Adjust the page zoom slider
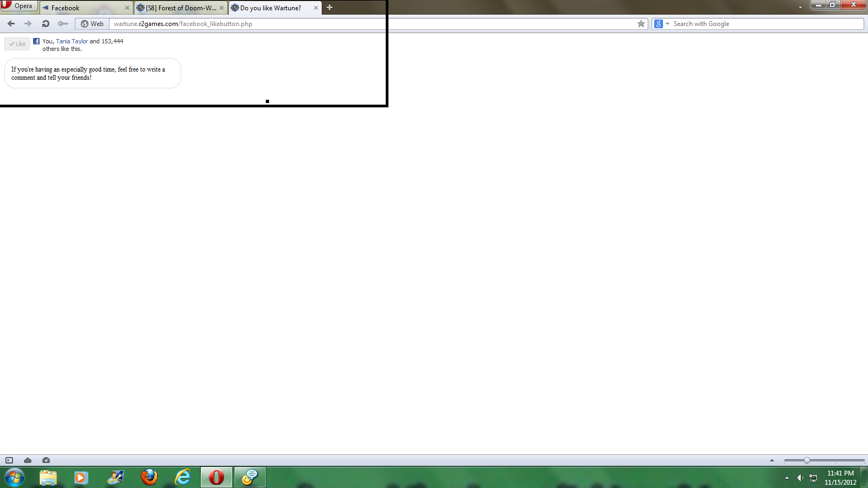868x488 pixels. click(x=807, y=460)
